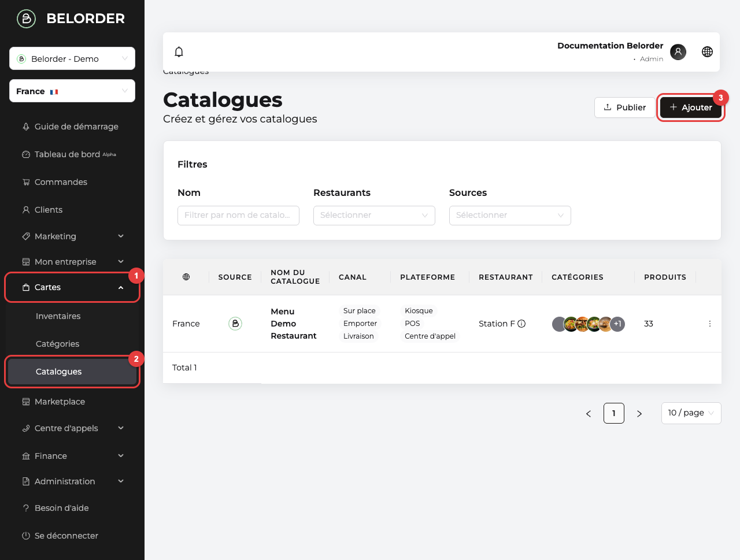Click the Emporter channel tag

coord(360,324)
